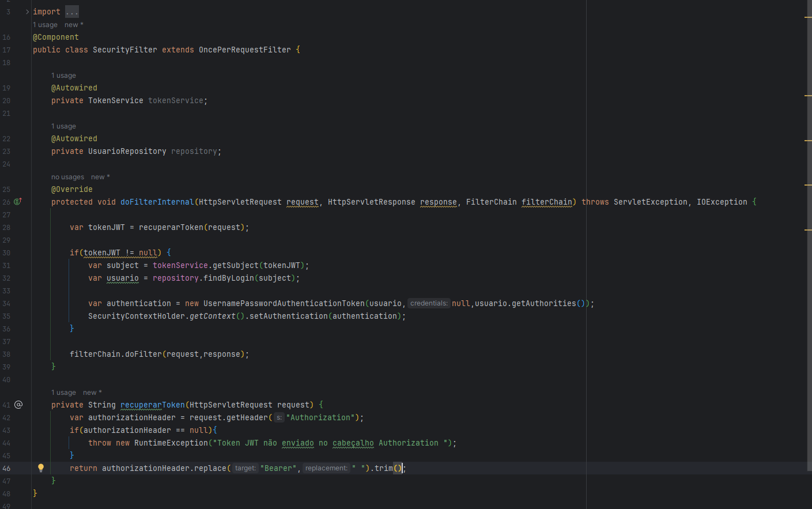This screenshot has width=812, height=509.
Task: Open '1 usage' hint above UsuarioRepository field
Action: 63,126
